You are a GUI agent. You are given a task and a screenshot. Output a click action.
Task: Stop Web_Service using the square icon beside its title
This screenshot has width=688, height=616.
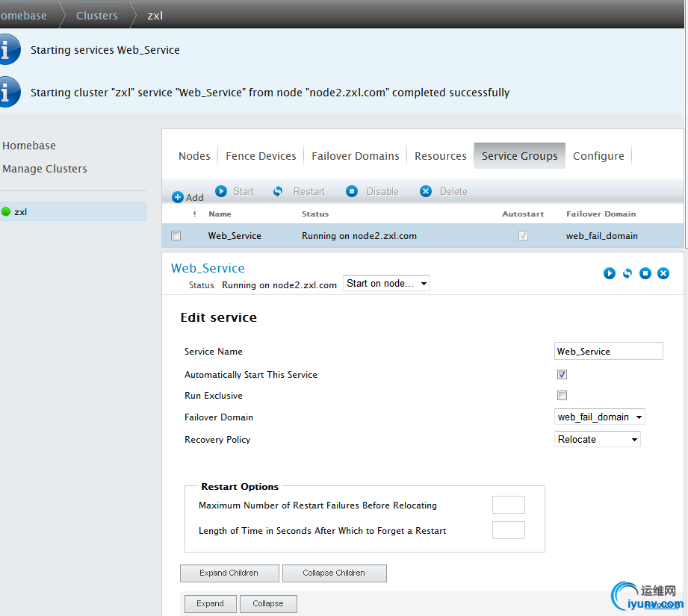[645, 273]
